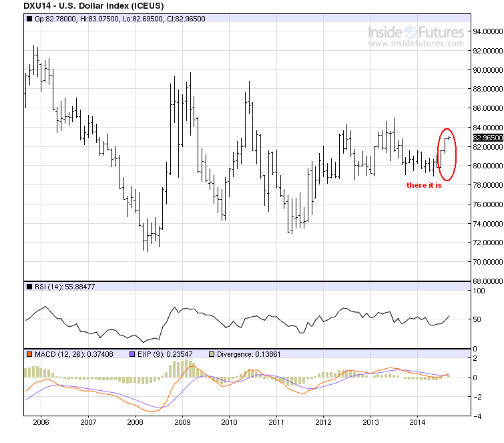Select the 2006 year label on time axis
The height and width of the screenshot is (443, 504).
[41, 422]
